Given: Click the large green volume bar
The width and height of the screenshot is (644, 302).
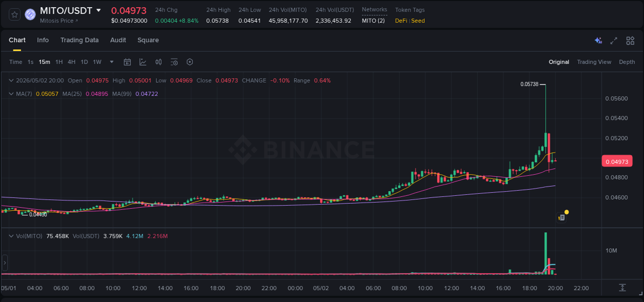Looking at the screenshot, I should tap(545, 253).
